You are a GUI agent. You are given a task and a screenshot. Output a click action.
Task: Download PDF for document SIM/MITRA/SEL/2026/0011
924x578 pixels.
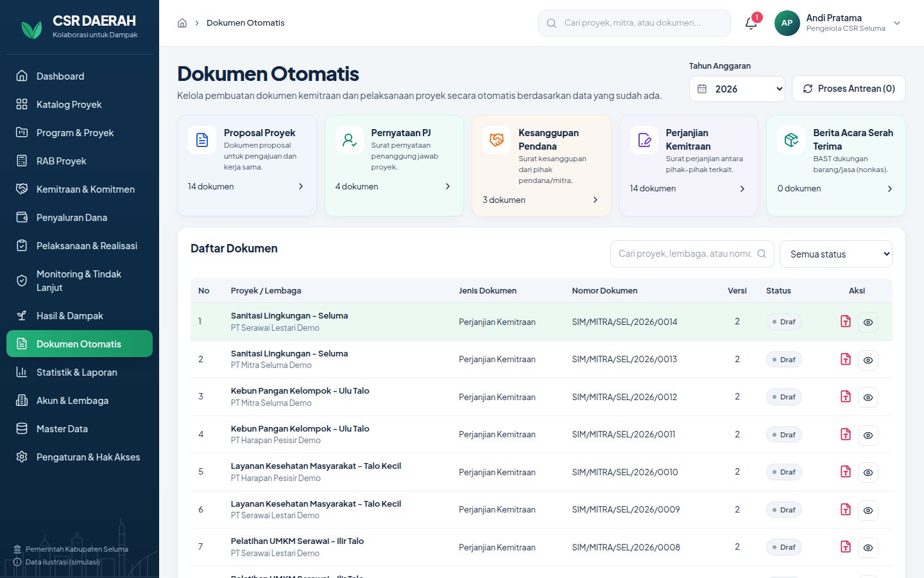(x=846, y=434)
